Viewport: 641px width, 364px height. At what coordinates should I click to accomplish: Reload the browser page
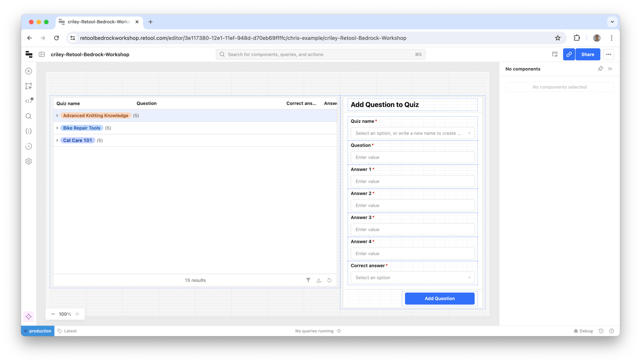point(57,38)
